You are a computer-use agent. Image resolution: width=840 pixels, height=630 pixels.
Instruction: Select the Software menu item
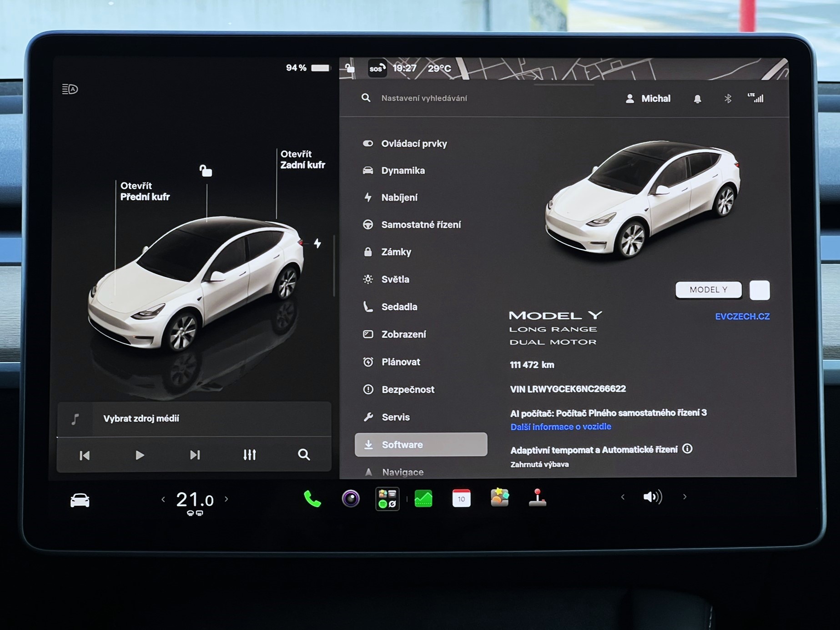pyautogui.click(x=421, y=444)
